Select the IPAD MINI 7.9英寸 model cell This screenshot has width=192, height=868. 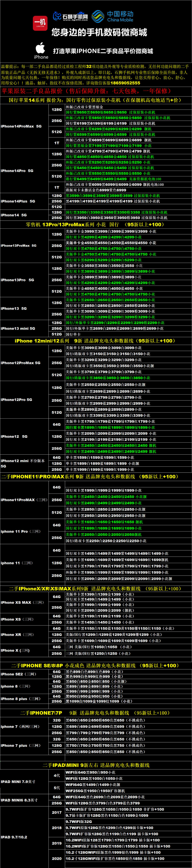point(24,782)
